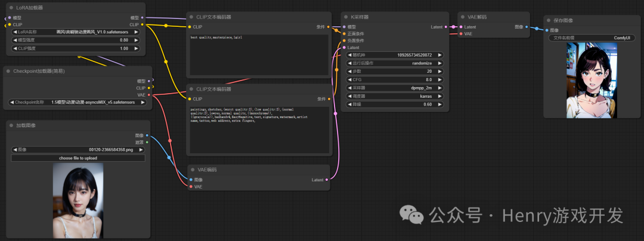Click the negative prompt text starting with 'paintings, sketches'
This screenshot has height=241, width=644.
249,115
